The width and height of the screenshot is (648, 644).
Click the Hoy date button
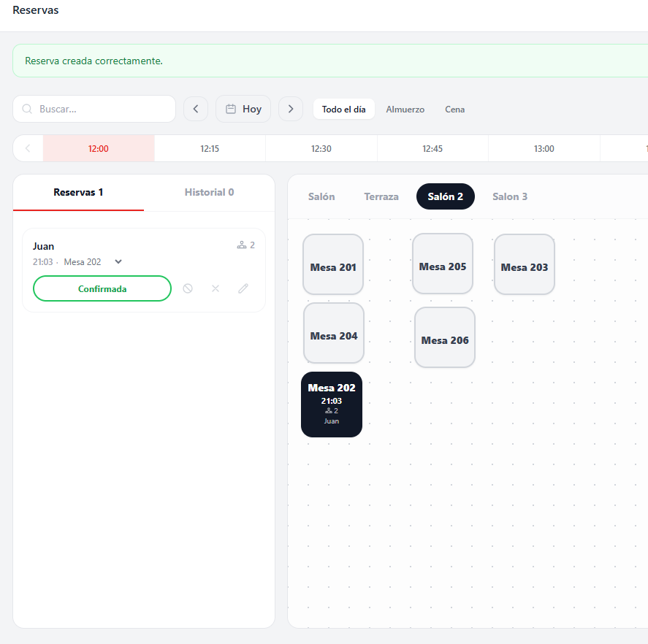(243, 109)
